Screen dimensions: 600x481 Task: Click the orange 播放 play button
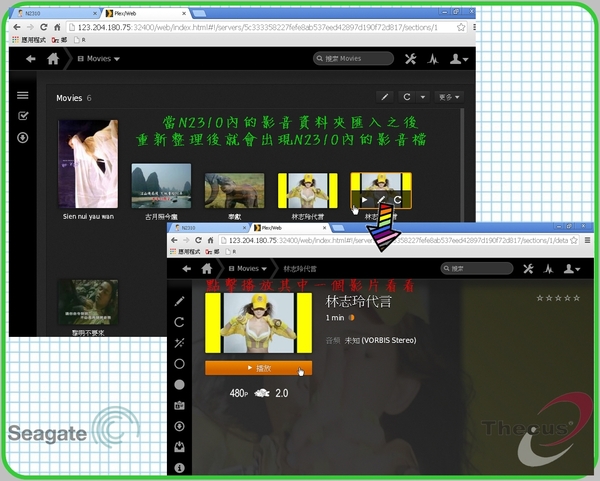[258, 368]
